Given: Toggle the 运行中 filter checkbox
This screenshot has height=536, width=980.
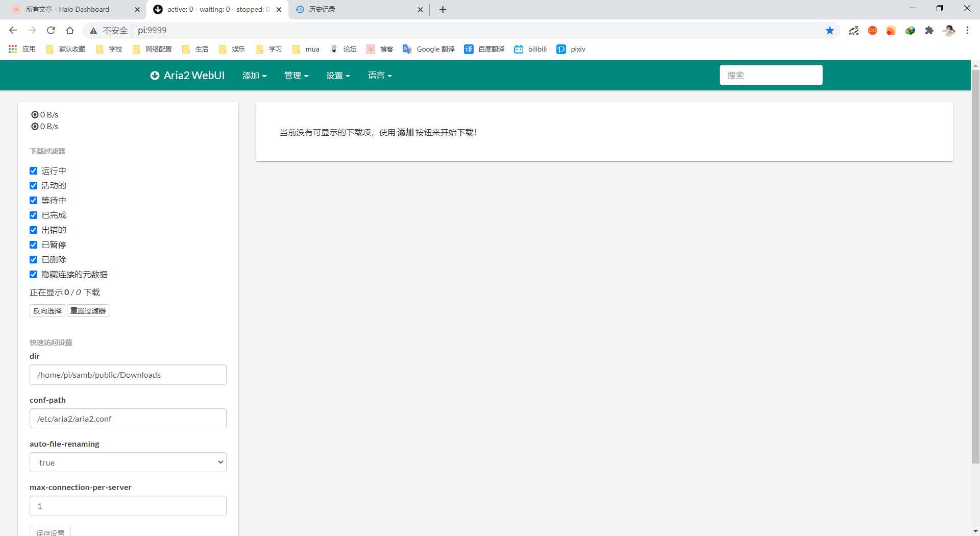Looking at the screenshot, I should pyautogui.click(x=33, y=170).
